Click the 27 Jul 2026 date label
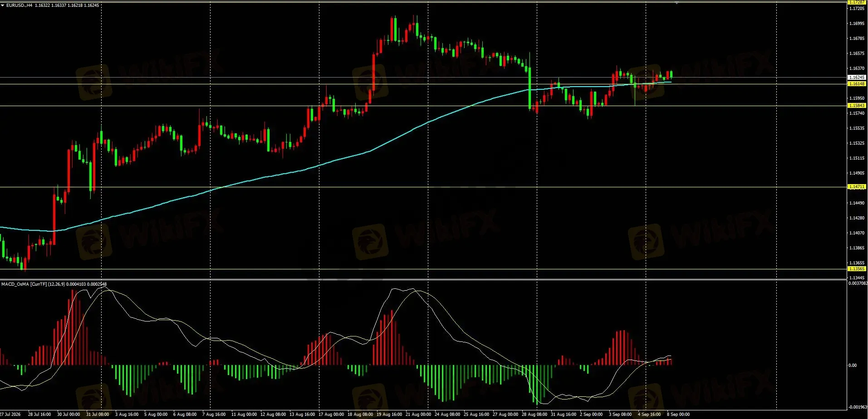Image resolution: width=868 pixels, height=419 pixels. pos(10,414)
